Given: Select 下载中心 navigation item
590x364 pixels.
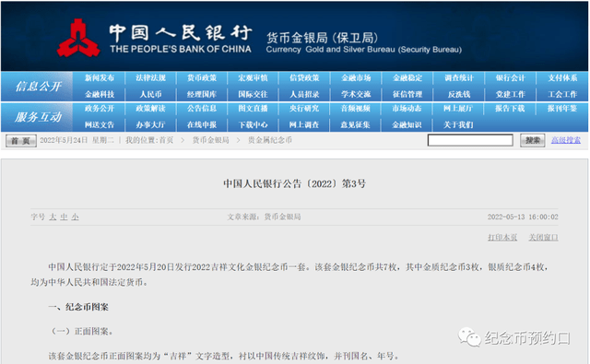Looking at the screenshot, I should click(x=253, y=124).
